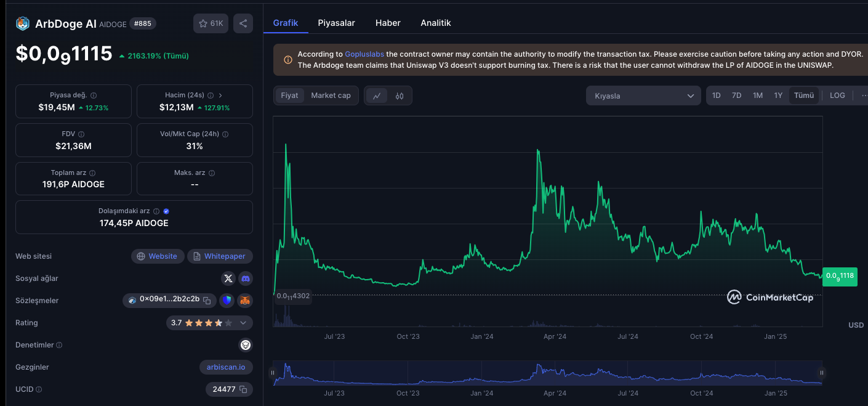The image size is (868, 406).
Task: Click the mini overview chart below timeline
Action: point(547,373)
